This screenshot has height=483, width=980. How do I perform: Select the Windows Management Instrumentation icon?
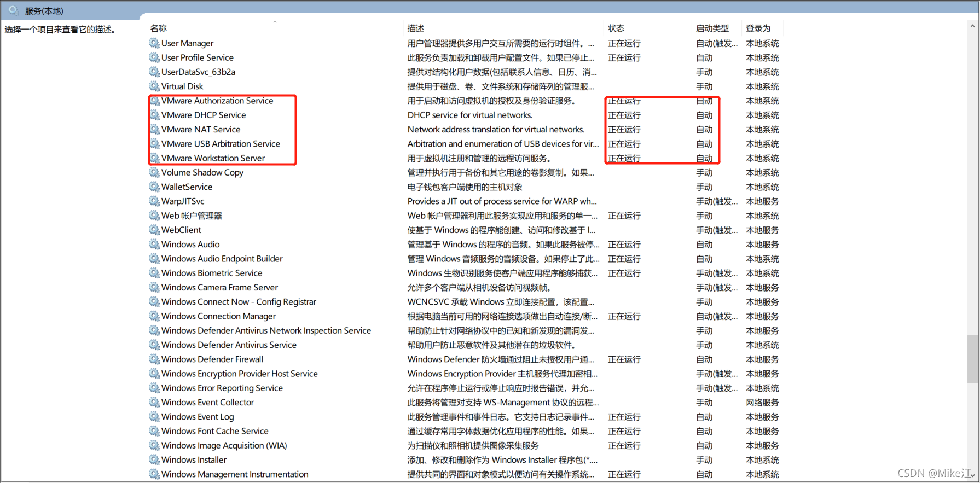(x=154, y=474)
